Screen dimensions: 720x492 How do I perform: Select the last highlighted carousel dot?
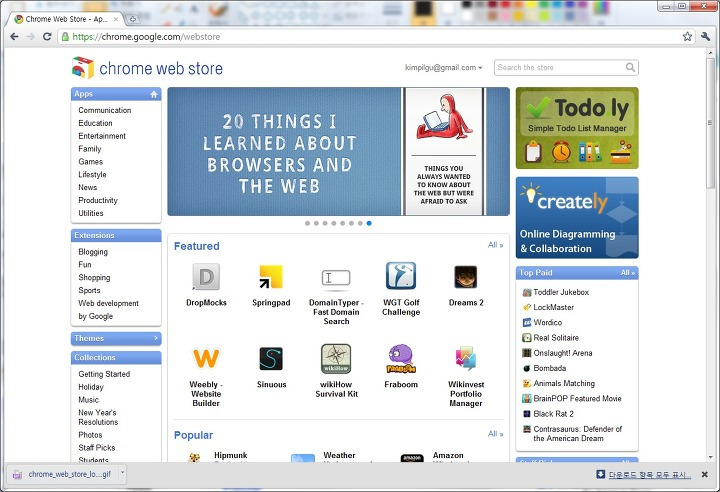[369, 223]
